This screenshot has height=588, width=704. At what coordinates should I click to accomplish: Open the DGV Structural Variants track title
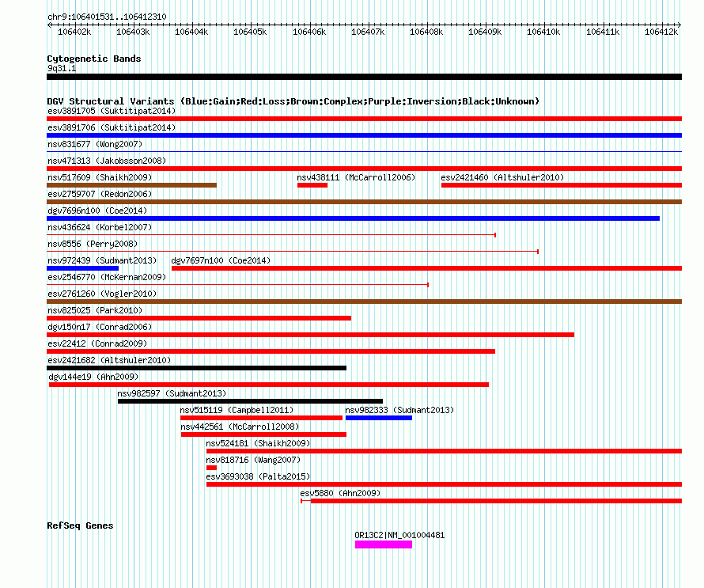[293, 101]
